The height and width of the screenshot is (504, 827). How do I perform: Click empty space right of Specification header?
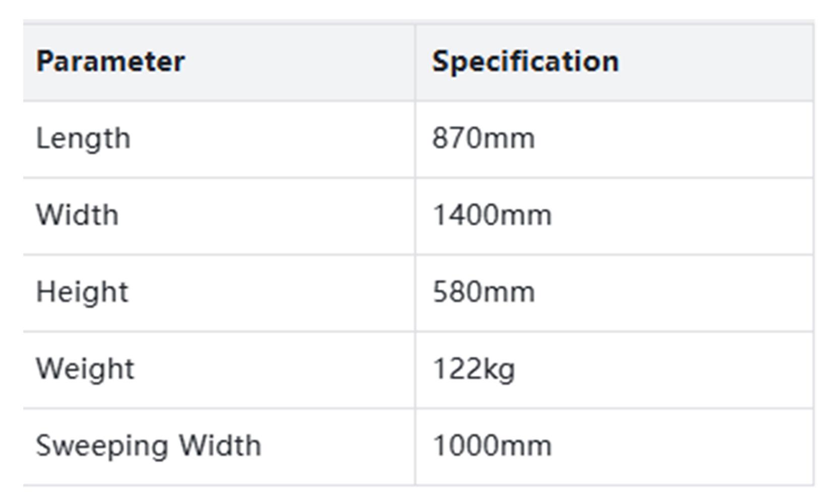[x=716, y=61]
